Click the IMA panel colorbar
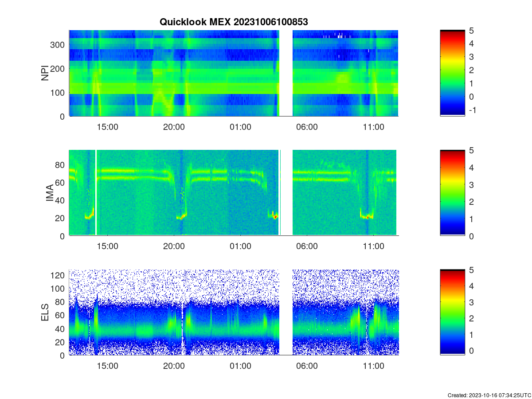 pos(452,193)
